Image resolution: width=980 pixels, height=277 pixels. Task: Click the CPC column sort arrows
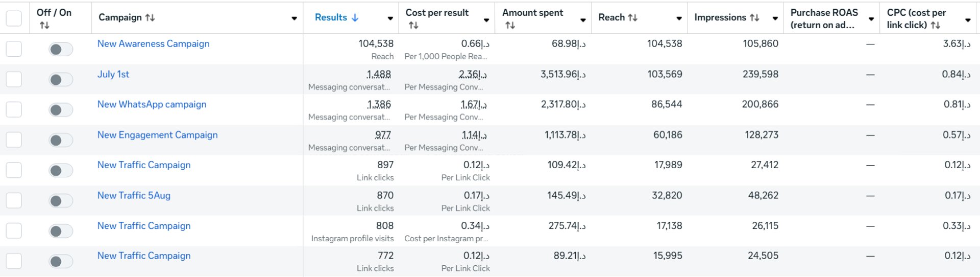[936, 25]
